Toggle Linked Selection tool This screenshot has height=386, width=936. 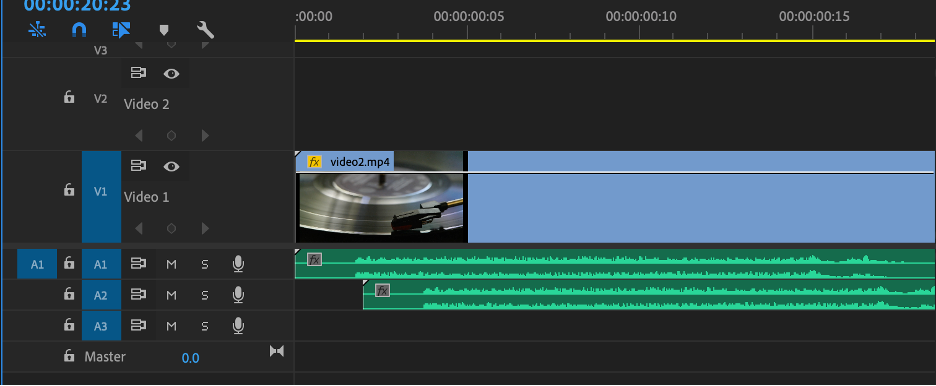121,29
